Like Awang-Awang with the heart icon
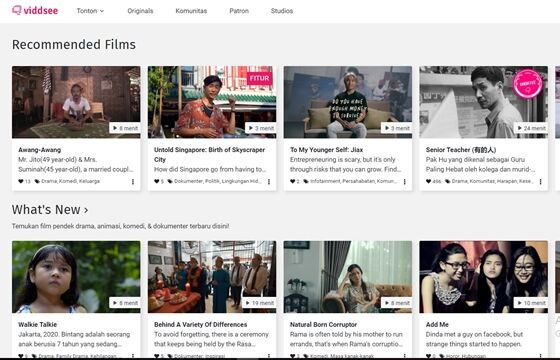This screenshot has width=560, height=360. [21, 181]
